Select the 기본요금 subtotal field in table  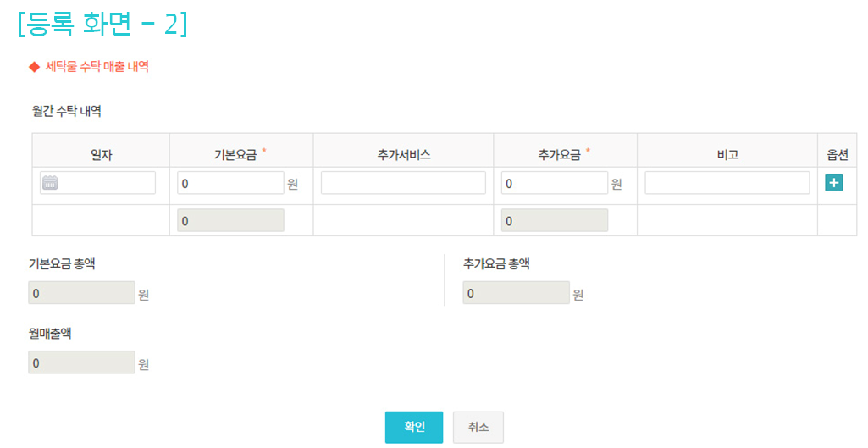[x=230, y=220]
